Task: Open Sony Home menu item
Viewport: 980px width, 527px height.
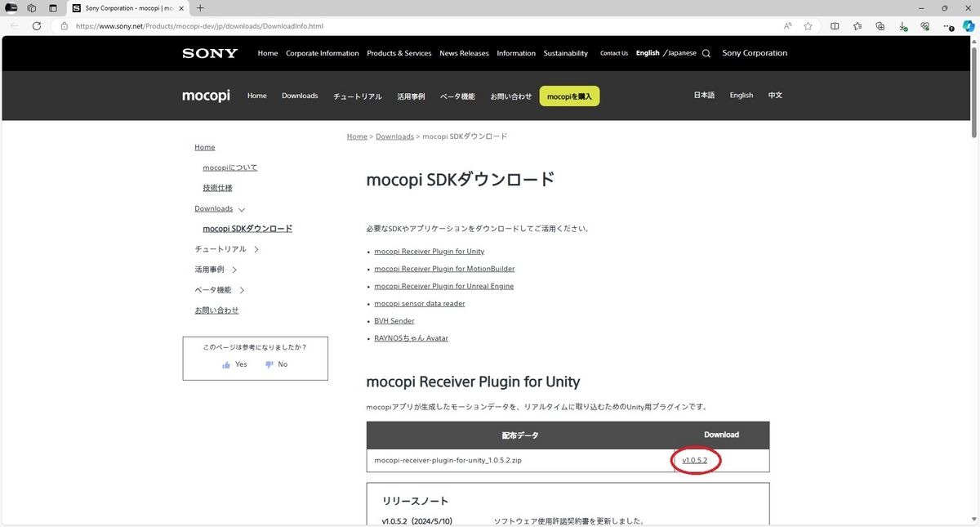Action: (268, 53)
